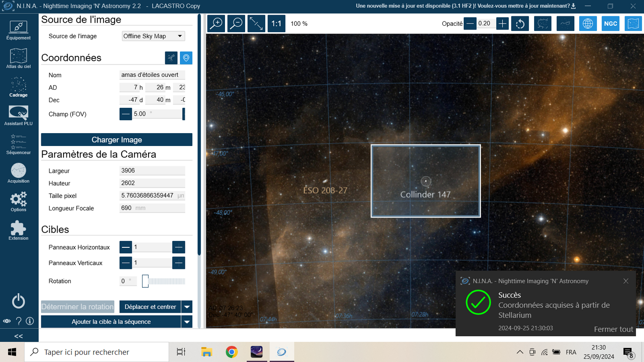The width and height of the screenshot is (644, 362).
Task: Click the zoom in magnifier icon
Action: point(216,24)
